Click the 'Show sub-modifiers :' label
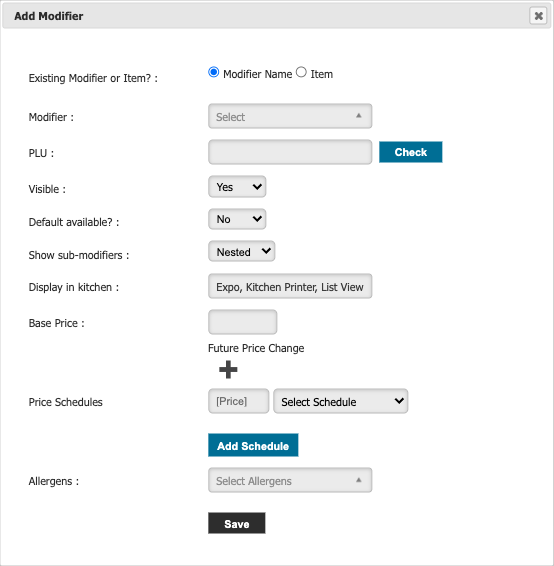This screenshot has height=566, width=554. 79,255
